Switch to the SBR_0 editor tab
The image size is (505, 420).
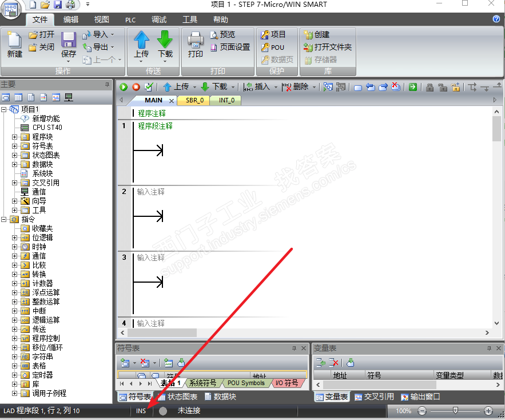click(x=194, y=100)
